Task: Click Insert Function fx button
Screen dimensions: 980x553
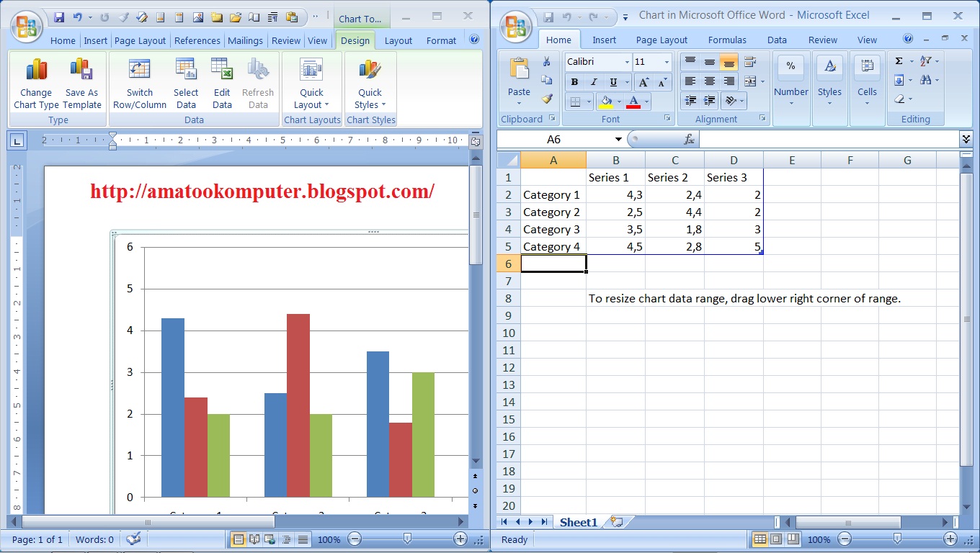Action: 689,139
